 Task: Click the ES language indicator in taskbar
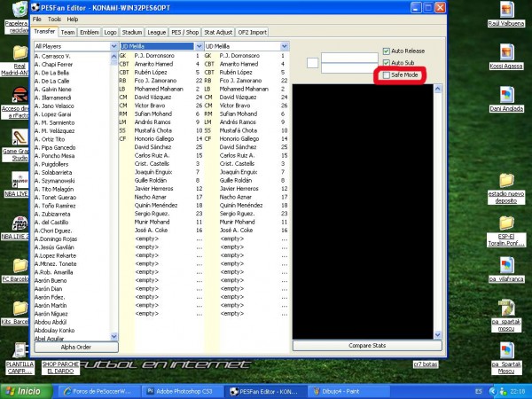pos(479,391)
